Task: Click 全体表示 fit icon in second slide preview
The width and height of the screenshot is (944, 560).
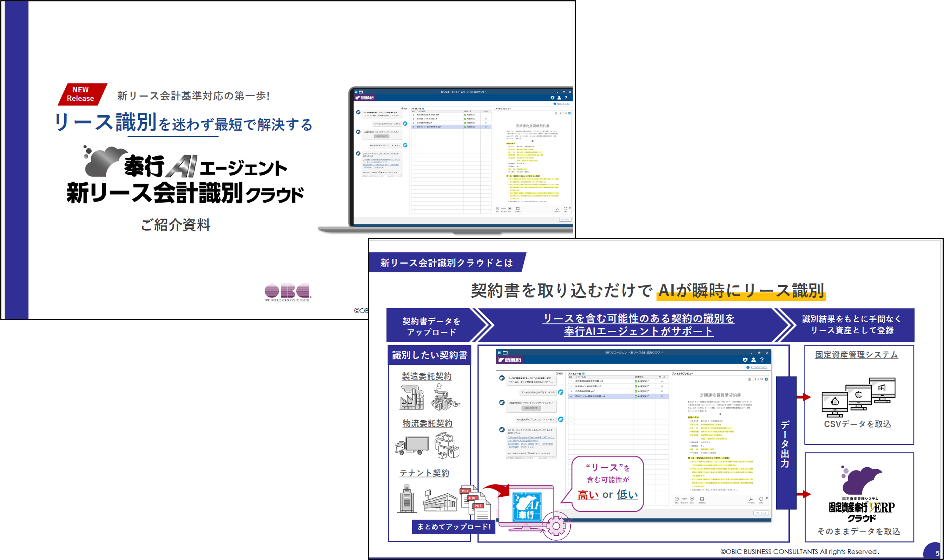Action: [x=702, y=499]
